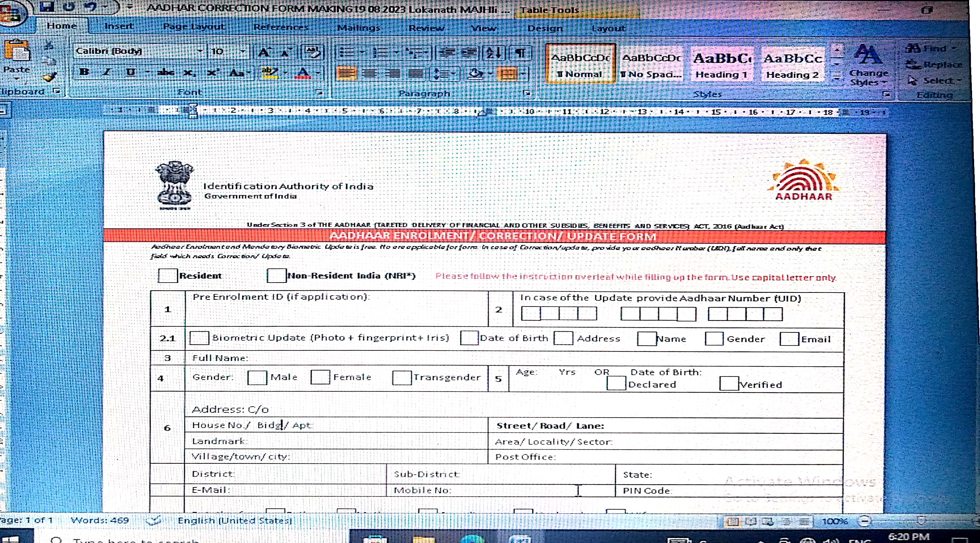Click the Show/Hide paragraph marks icon
Screen dimensions: 980x543
[x=520, y=53]
